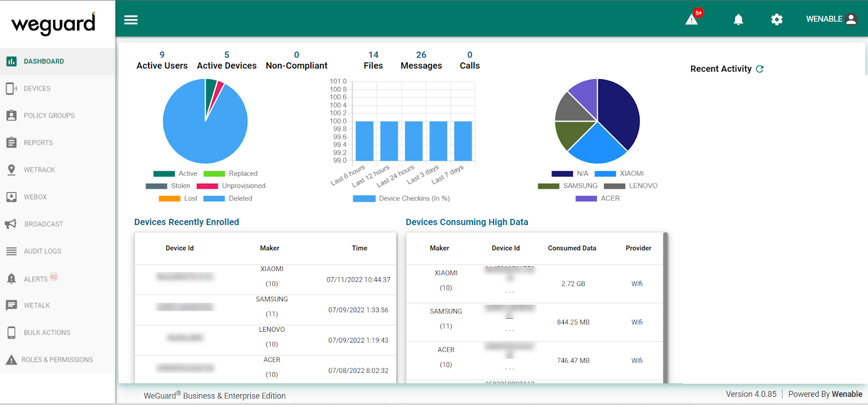Click the Devices phone sidebar icon
Screen dimensions: 868x405
tap(11, 88)
